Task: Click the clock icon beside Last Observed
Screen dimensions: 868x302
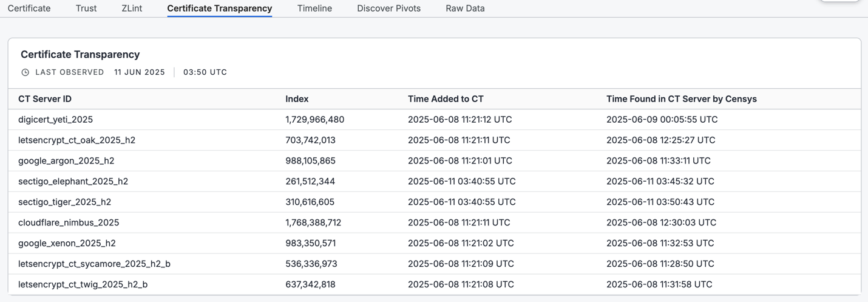Action: click(25, 72)
